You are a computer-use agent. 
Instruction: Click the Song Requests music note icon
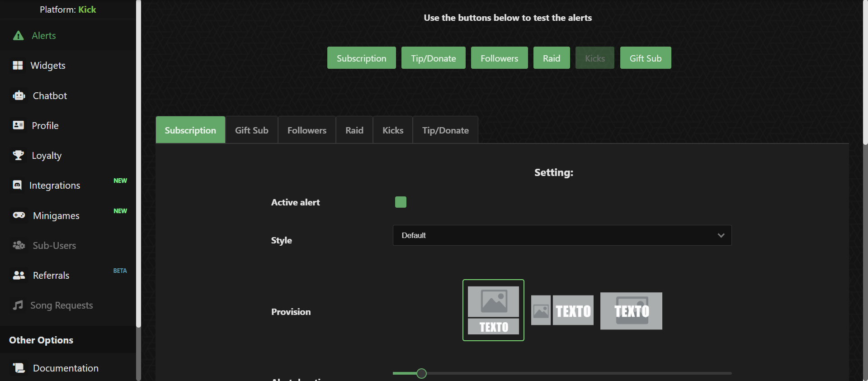click(18, 305)
